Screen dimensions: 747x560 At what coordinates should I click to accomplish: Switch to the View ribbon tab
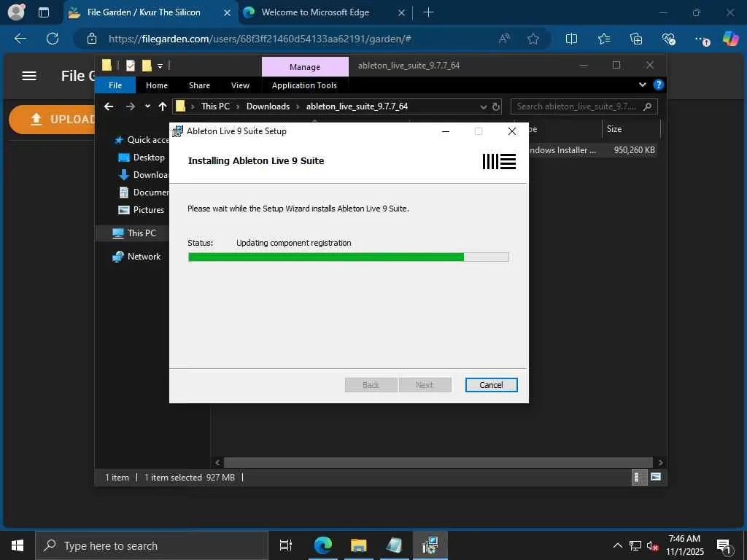click(240, 85)
